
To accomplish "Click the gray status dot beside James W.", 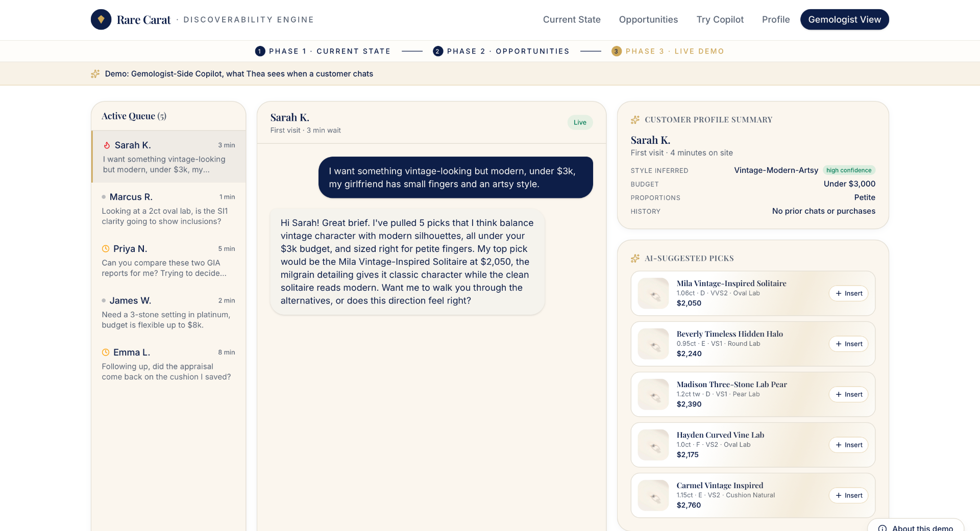I will click(x=104, y=300).
